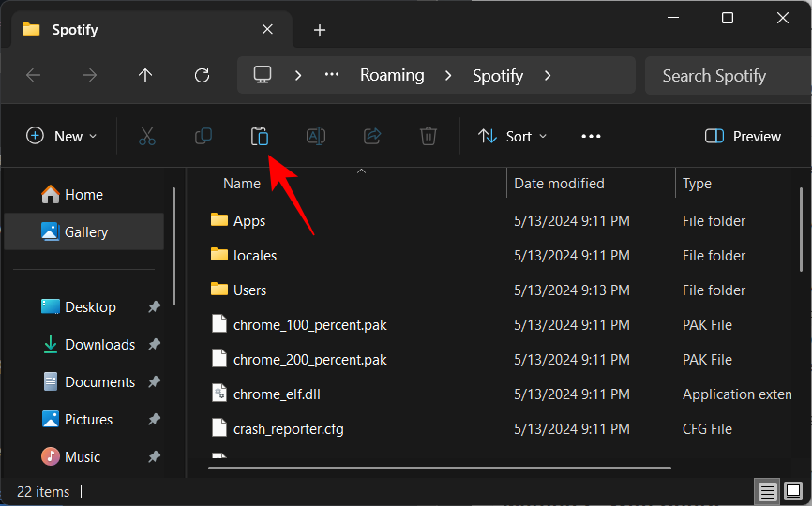The image size is (812, 506).
Task: Click the Delete trash icon
Action: (429, 137)
